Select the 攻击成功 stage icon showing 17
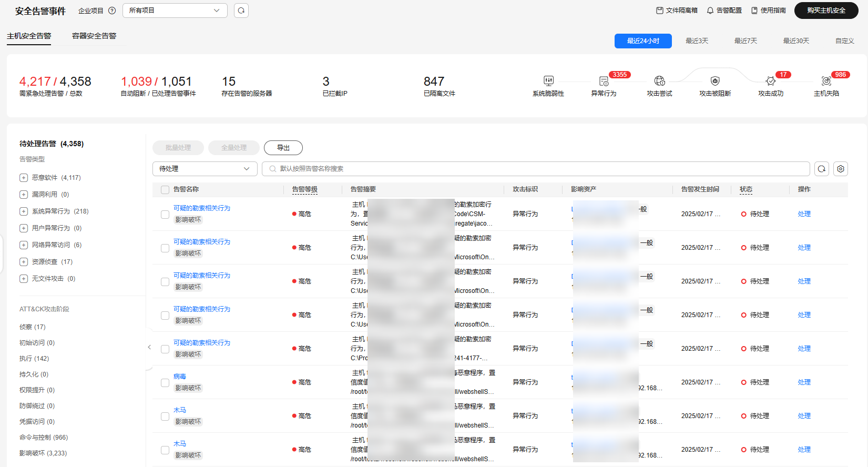 coord(771,81)
